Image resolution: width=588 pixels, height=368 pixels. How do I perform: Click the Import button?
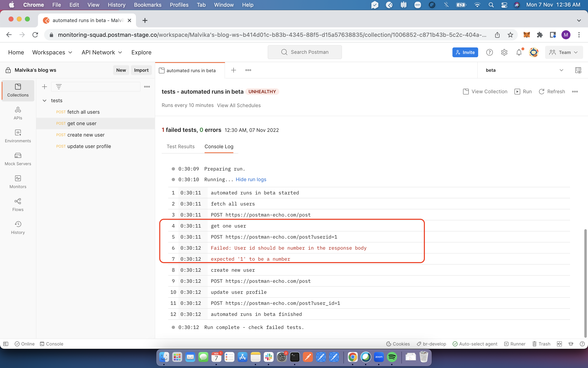[x=141, y=70]
